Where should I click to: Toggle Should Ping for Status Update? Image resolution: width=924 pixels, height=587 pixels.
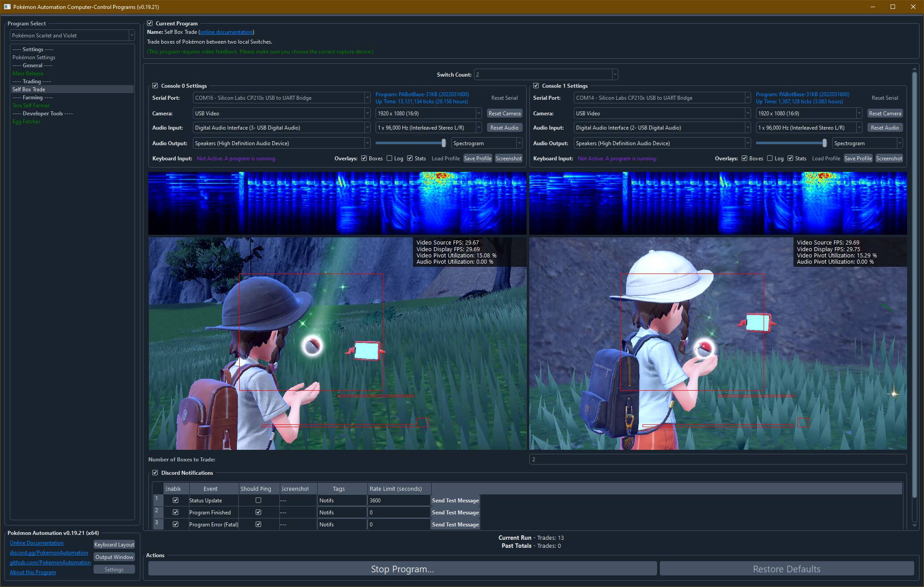coord(258,500)
